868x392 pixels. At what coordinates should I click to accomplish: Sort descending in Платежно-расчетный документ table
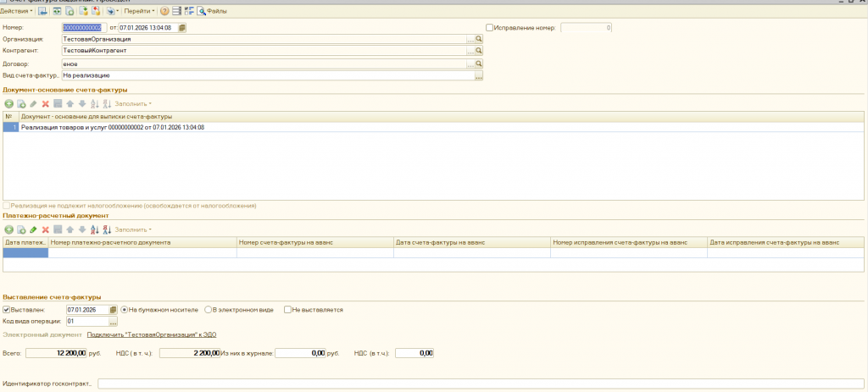pos(108,229)
